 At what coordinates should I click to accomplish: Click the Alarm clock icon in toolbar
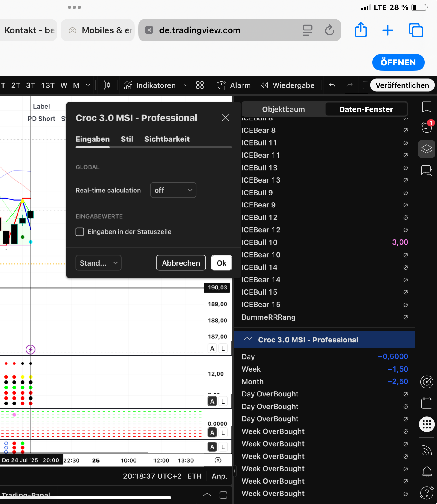point(222,85)
